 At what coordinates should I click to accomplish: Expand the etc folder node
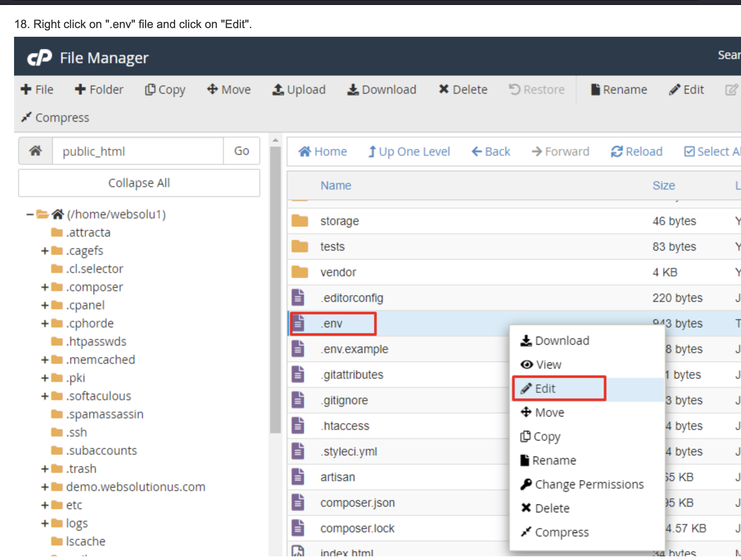coord(45,505)
